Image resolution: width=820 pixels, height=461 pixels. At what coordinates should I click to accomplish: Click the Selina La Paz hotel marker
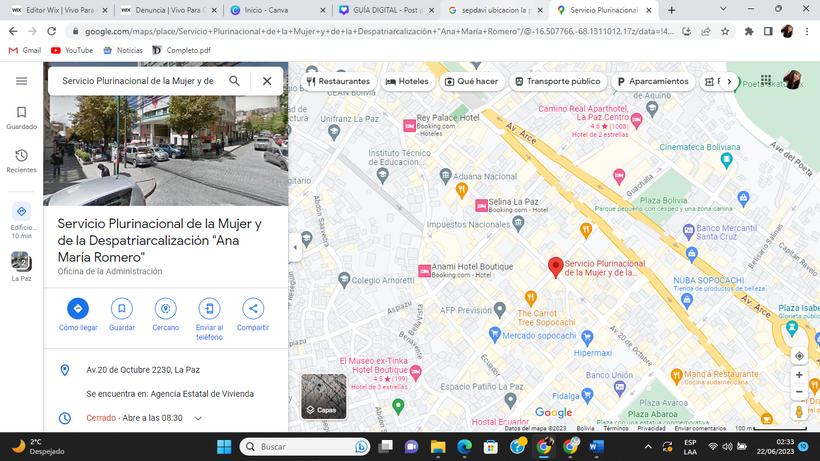(x=482, y=205)
